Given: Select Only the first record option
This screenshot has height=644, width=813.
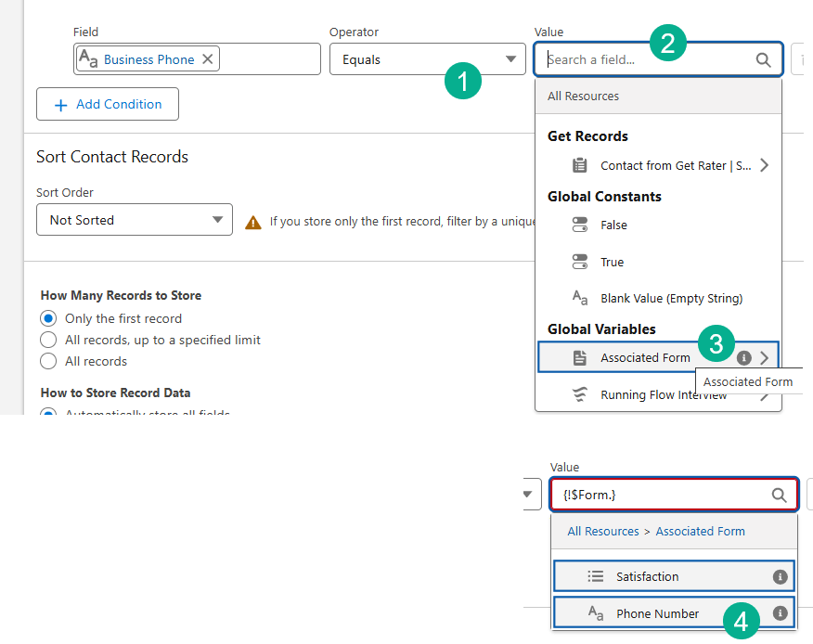Looking at the screenshot, I should [49, 318].
